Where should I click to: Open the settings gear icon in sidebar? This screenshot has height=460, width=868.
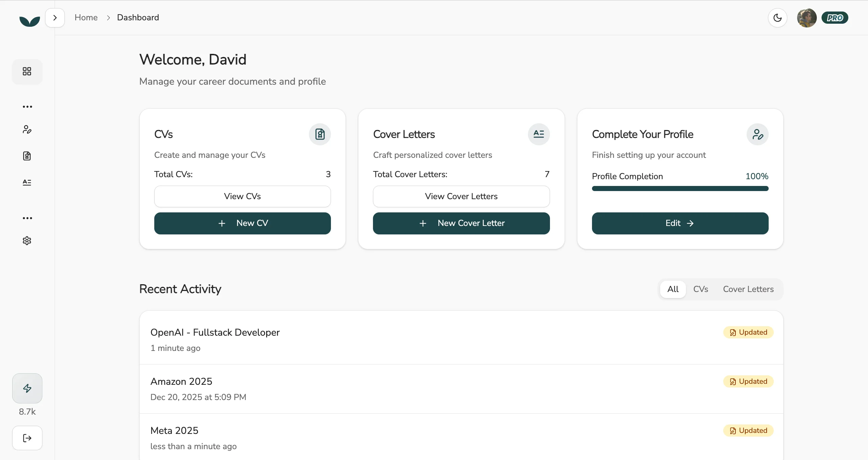point(27,241)
